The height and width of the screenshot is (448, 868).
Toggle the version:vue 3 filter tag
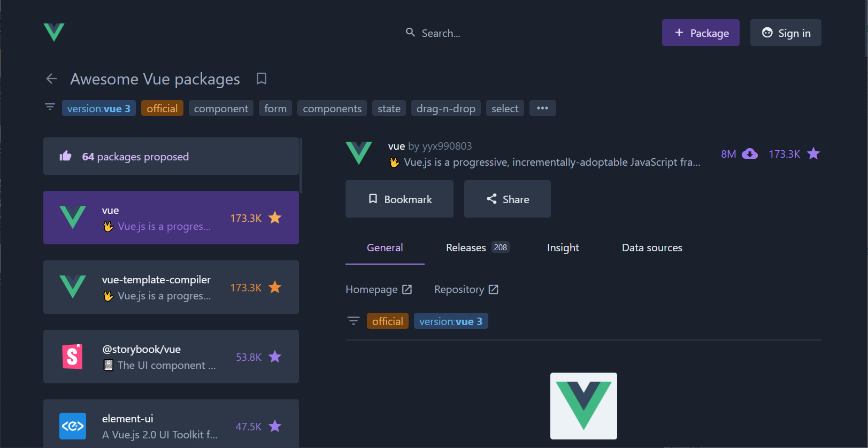[x=99, y=108]
